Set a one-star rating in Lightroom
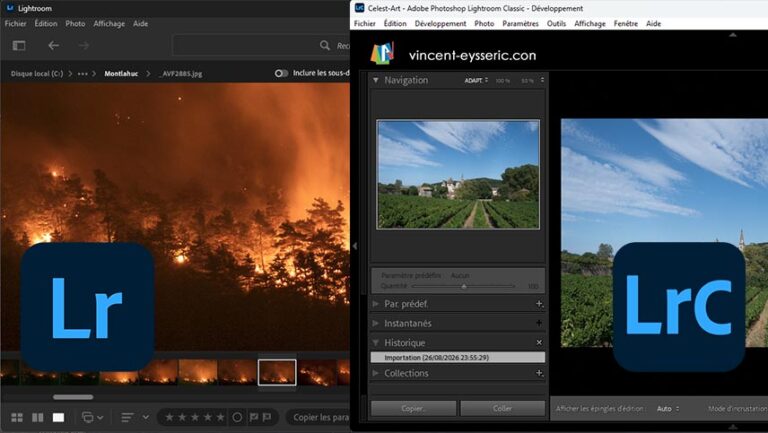Image resolution: width=768 pixels, height=433 pixels. pos(169,417)
